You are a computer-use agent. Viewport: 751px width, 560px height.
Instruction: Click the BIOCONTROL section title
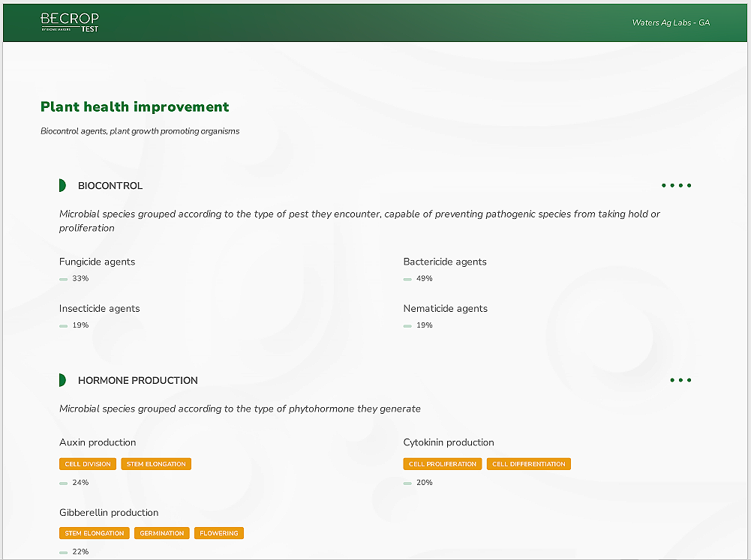click(x=110, y=186)
